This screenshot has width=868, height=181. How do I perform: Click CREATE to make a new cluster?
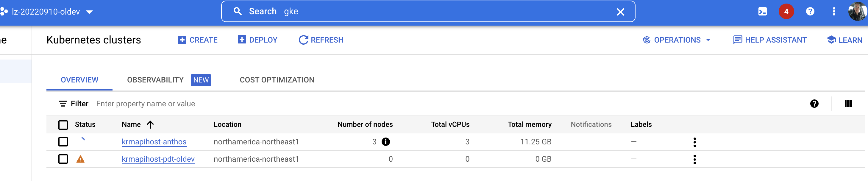point(198,40)
